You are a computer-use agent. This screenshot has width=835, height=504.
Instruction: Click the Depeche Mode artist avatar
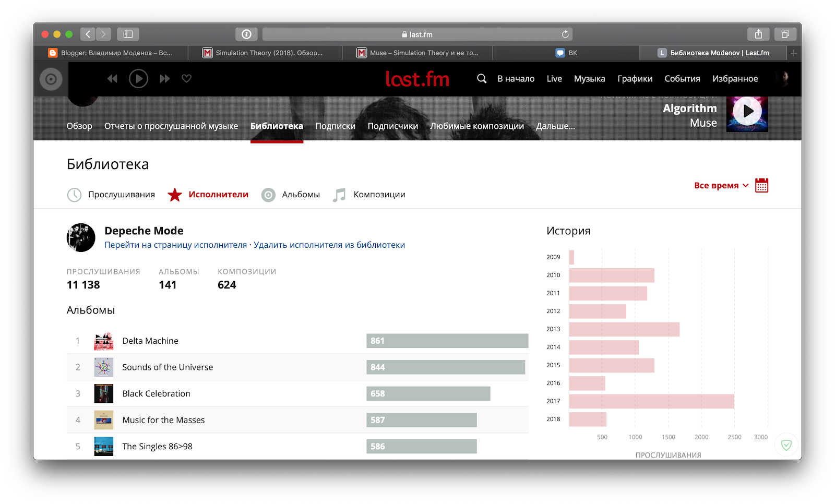click(x=81, y=237)
